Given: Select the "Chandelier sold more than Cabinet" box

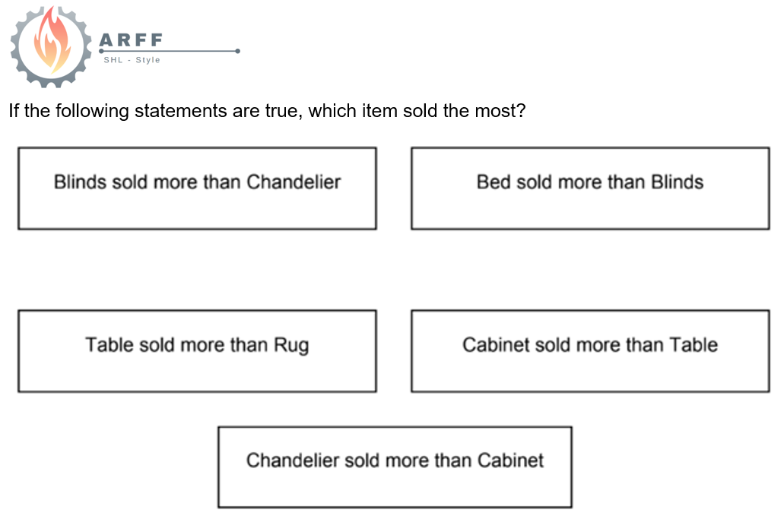Looking at the screenshot, I should pyautogui.click(x=395, y=467).
